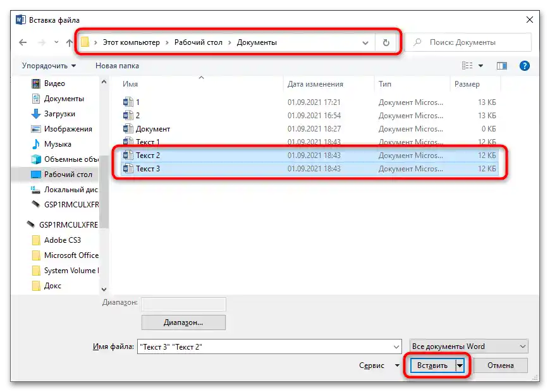
Task: Select the file 'Текст 3'
Action: point(309,168)
